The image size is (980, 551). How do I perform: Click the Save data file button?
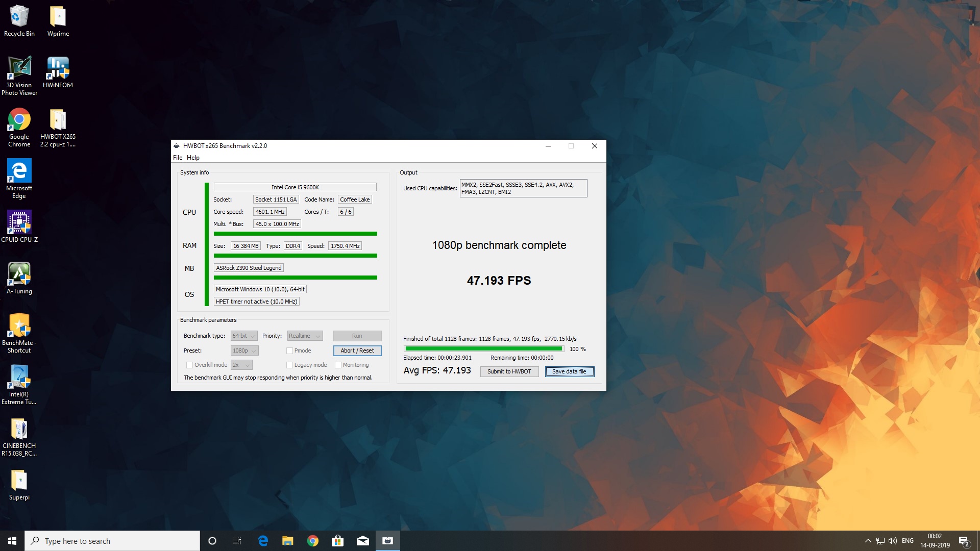click(x=570, y=371)
